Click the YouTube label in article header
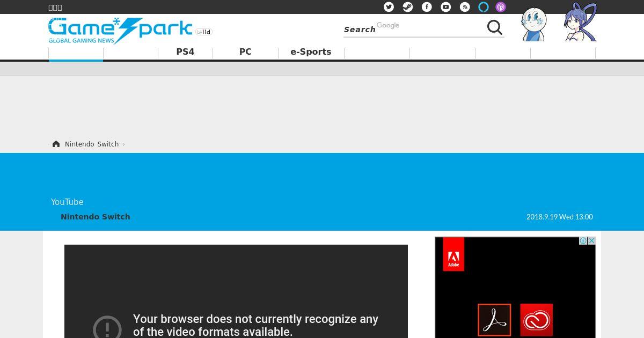The image size is (644, 338). pos(67,202)
